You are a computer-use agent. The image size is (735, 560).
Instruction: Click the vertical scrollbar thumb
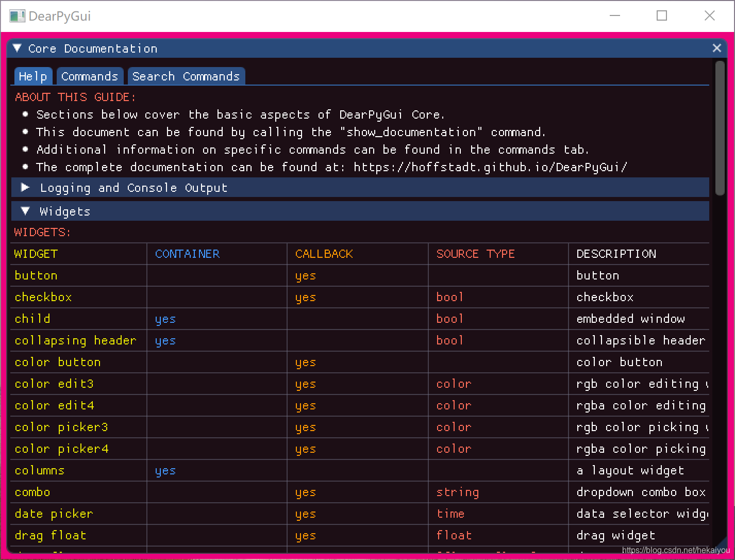point(720,128)
